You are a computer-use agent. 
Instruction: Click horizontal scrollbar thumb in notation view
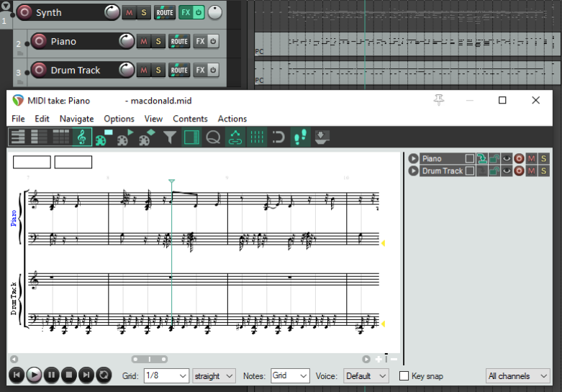tap(150, 359)
